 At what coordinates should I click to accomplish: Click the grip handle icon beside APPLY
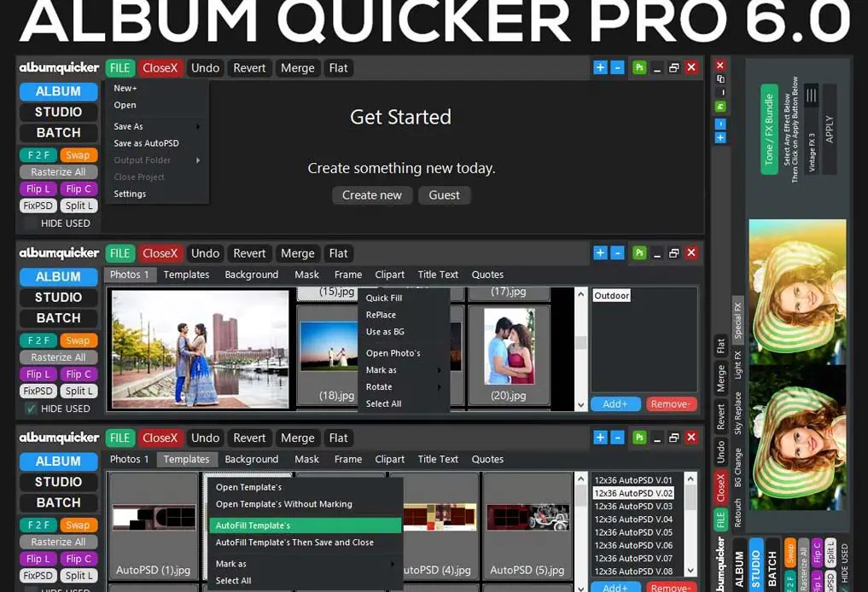[811, 96]
